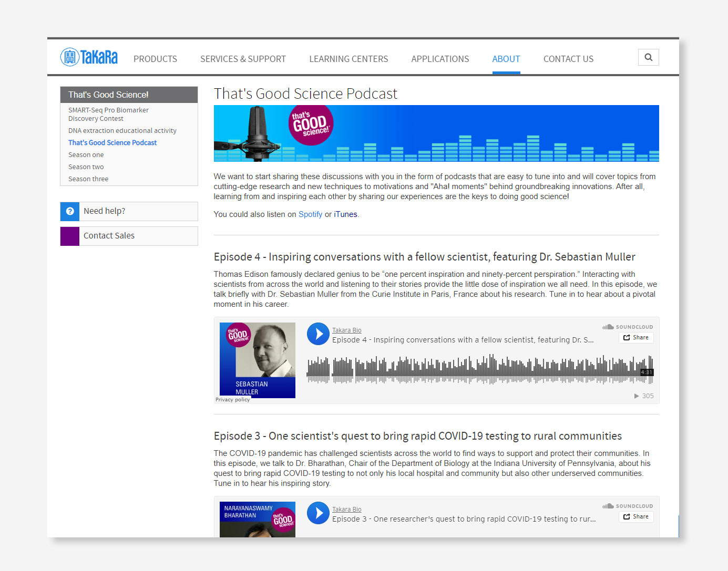Open the iTunes link
The image size is (728, 571).
[x=345, y=214]
